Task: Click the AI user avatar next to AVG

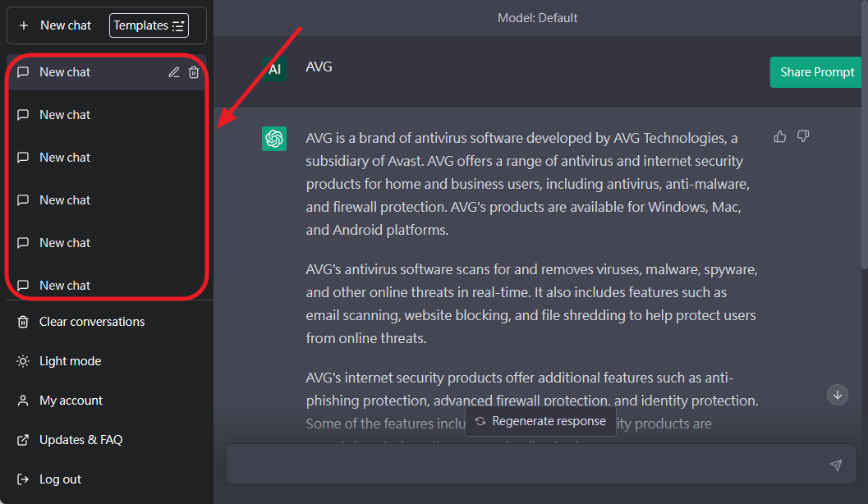Action: pyautogui.click(x=274, y=70)
